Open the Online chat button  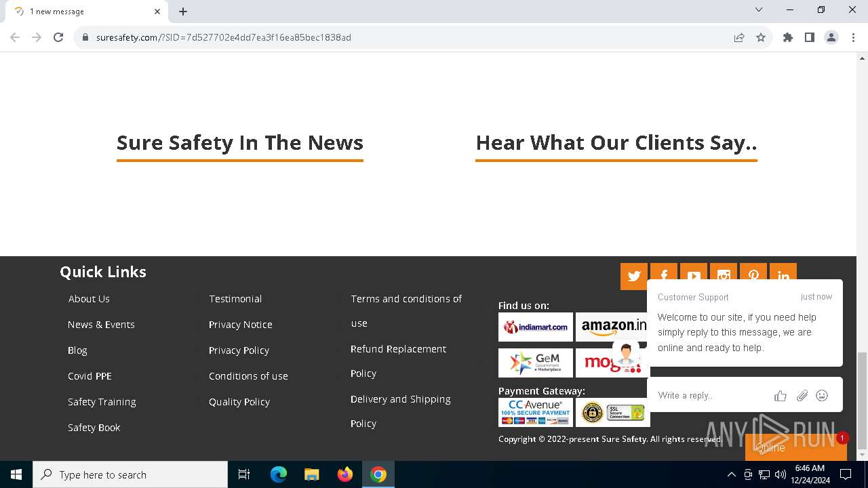(795, 447)
